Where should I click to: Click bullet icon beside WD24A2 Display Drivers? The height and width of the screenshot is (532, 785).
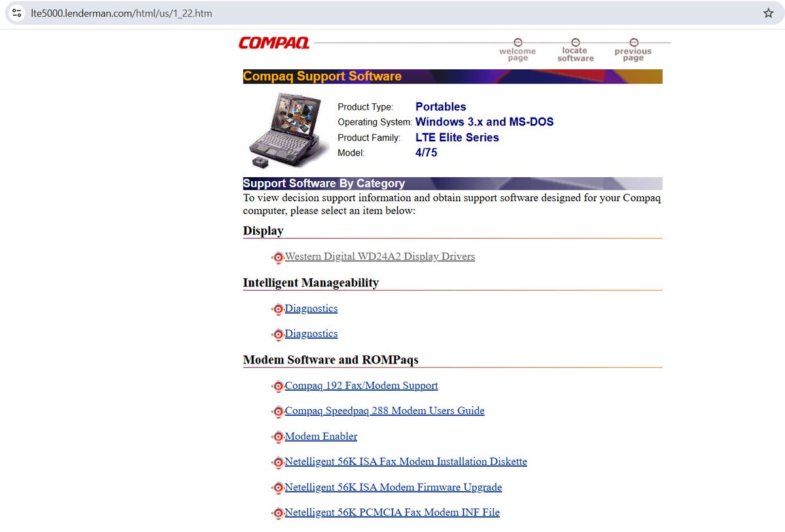(x=278, y=257)
